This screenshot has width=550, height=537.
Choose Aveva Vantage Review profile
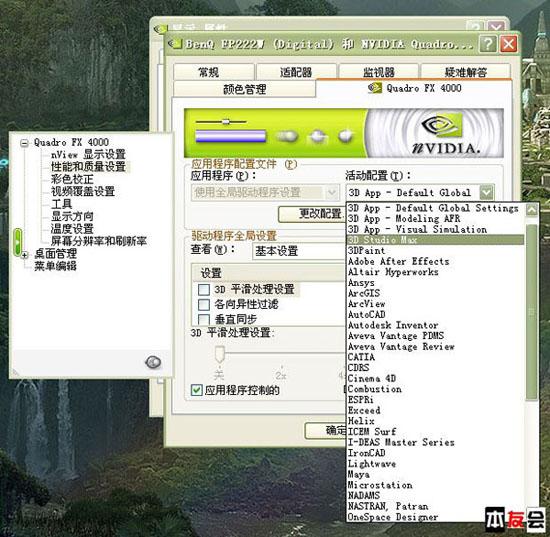click(x=436, y=347)
